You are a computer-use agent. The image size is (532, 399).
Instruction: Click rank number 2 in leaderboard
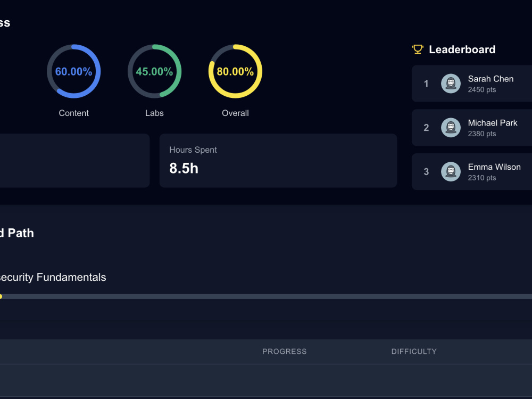click(x=426, y=128)
